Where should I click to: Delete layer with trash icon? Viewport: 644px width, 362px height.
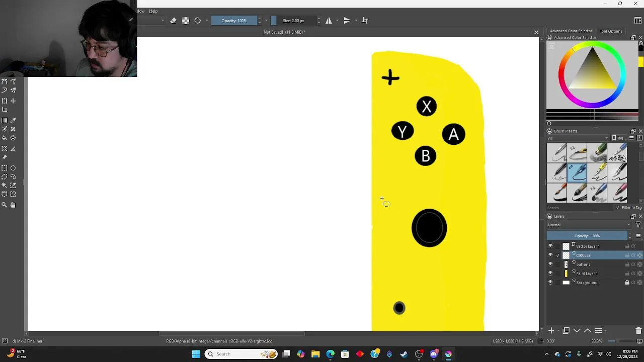pyautogui.click(x=638, y=331)
